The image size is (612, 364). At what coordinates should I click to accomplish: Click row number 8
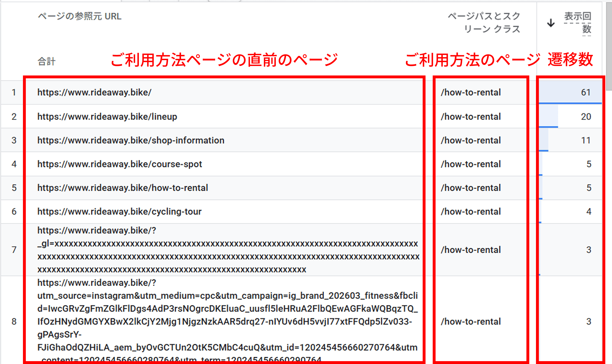click(14, 321)
